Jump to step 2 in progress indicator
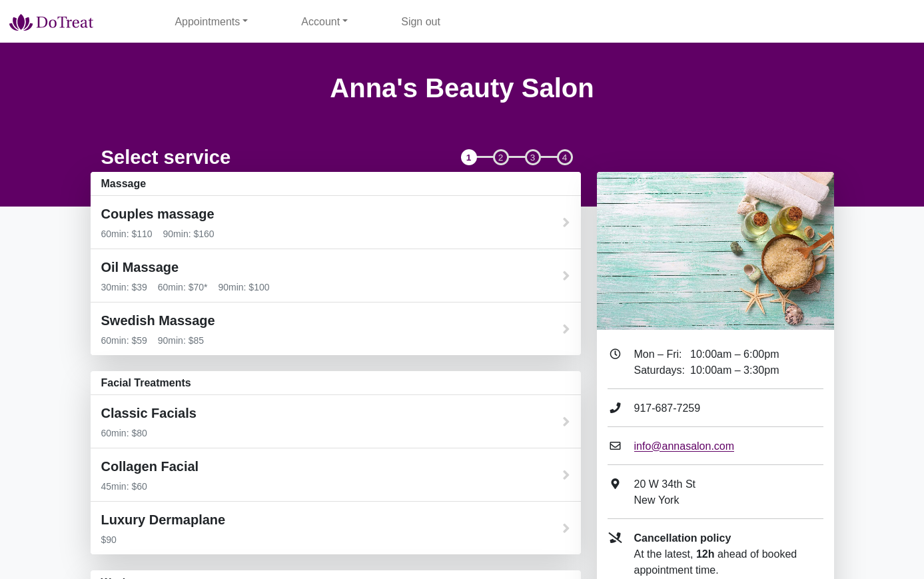The height and width of the screenshot is (579, 924). click(x=500, y=158)
